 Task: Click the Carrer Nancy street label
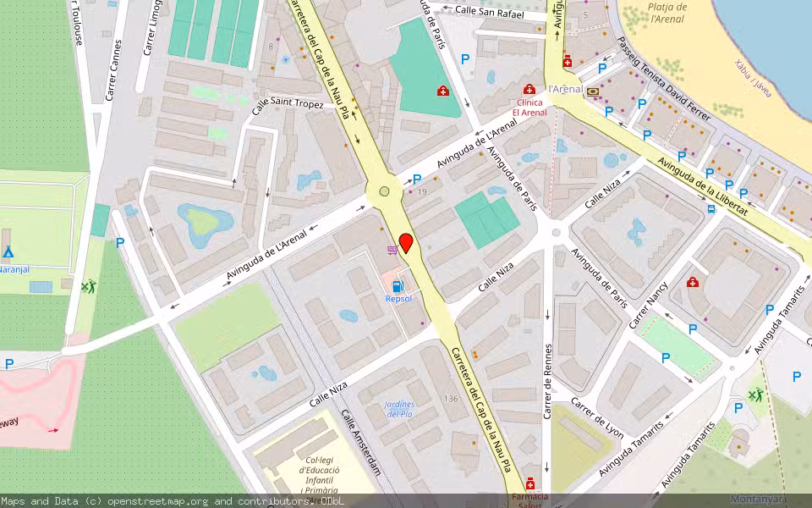649,306
